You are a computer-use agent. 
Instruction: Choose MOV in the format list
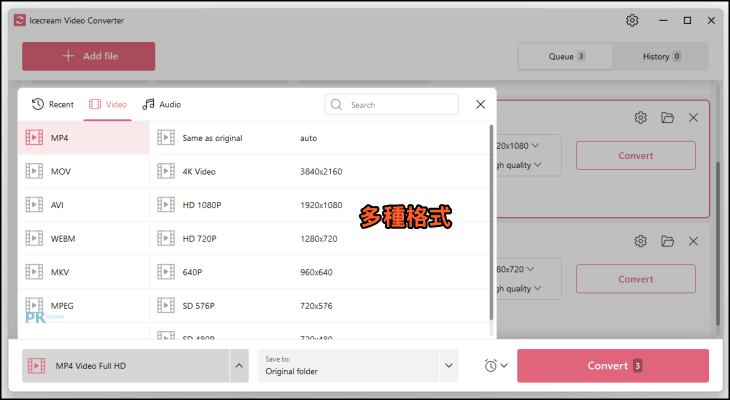84,171
